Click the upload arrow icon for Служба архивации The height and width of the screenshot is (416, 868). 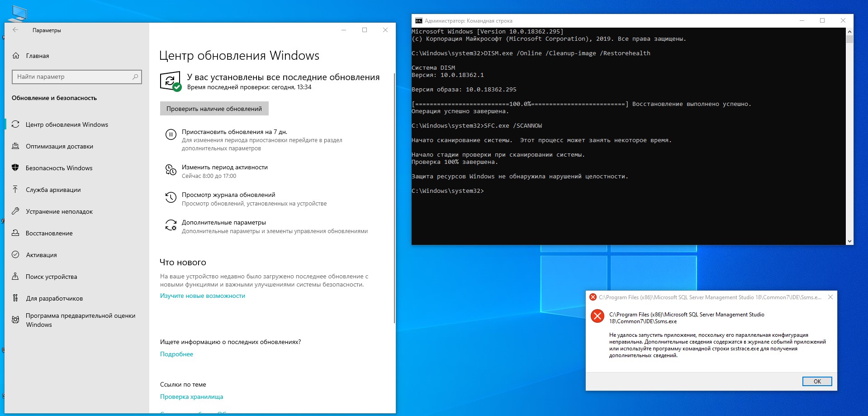[15, 189]
